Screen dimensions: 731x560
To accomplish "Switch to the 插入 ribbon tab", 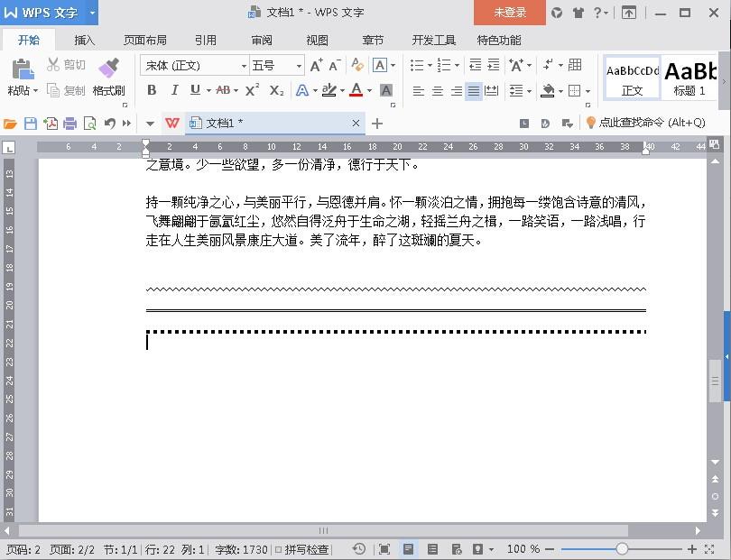I will (x=84, y=41).
